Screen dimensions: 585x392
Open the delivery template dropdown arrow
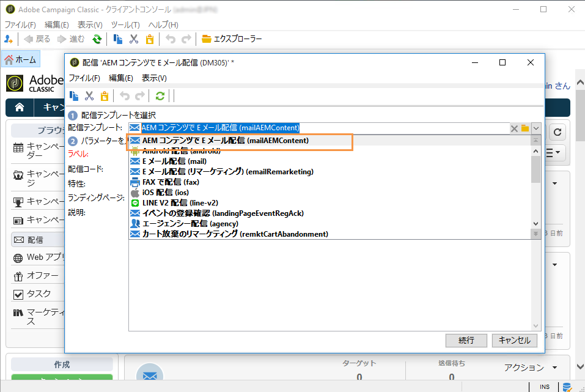click(536, 128)
